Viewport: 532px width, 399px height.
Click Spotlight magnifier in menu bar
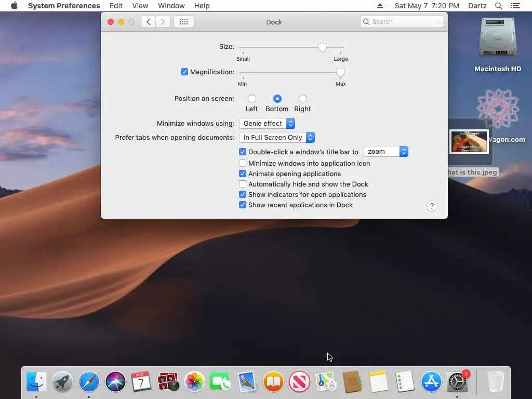[x=498, y=6]
